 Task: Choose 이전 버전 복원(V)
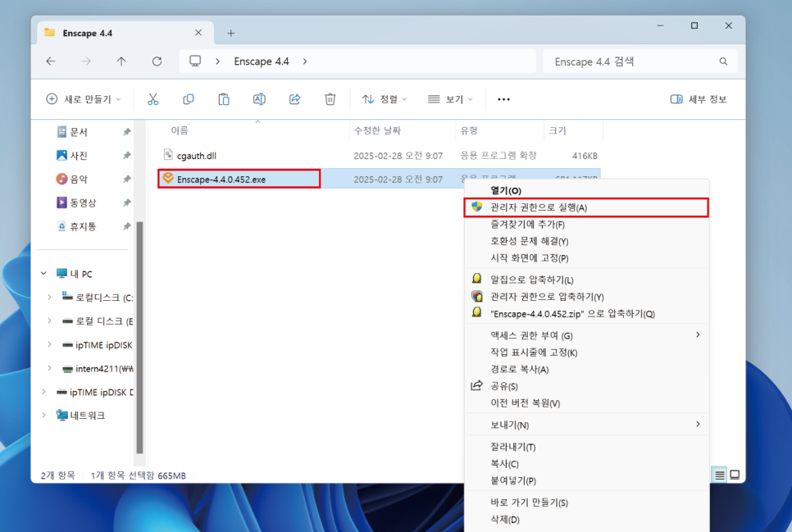586,402
